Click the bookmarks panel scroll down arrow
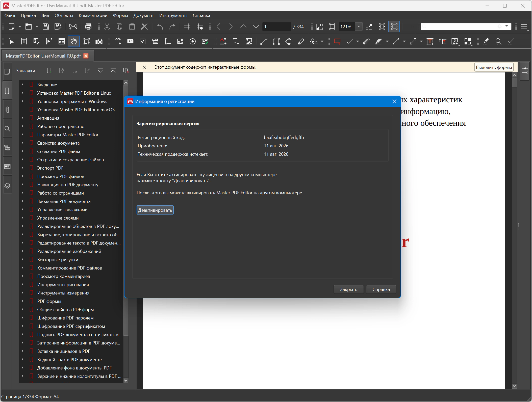Viewport: 532px width, 402px height. pyautogui.click(x=126, y=380)
